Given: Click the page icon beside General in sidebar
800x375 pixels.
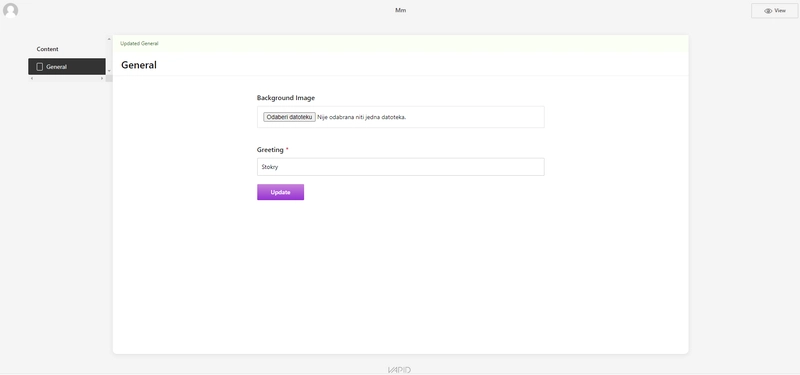Looking at the screenshot, I should (39, 67).
